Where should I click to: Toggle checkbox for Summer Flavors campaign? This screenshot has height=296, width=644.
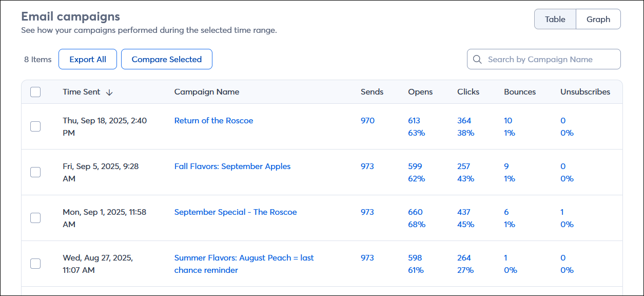(x=35, y=264)
